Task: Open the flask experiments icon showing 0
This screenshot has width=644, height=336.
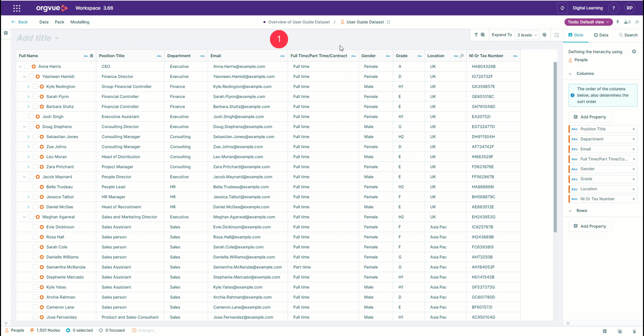Action: click(627, 22)
